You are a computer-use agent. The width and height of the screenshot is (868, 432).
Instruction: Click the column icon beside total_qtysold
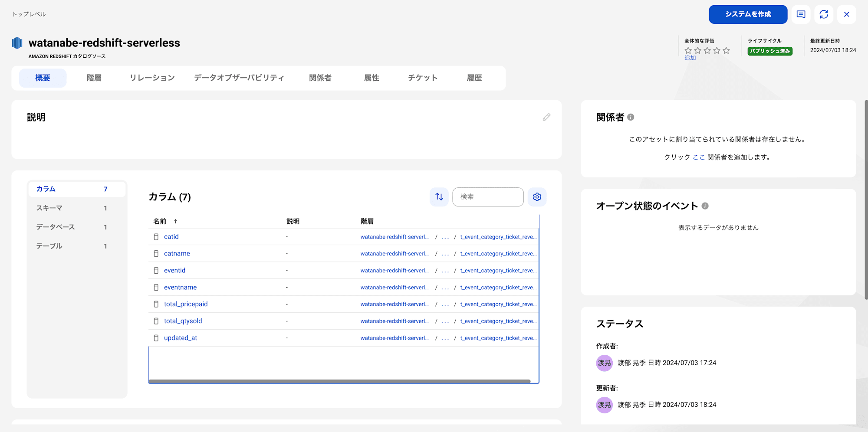click(x=156, y=321)
